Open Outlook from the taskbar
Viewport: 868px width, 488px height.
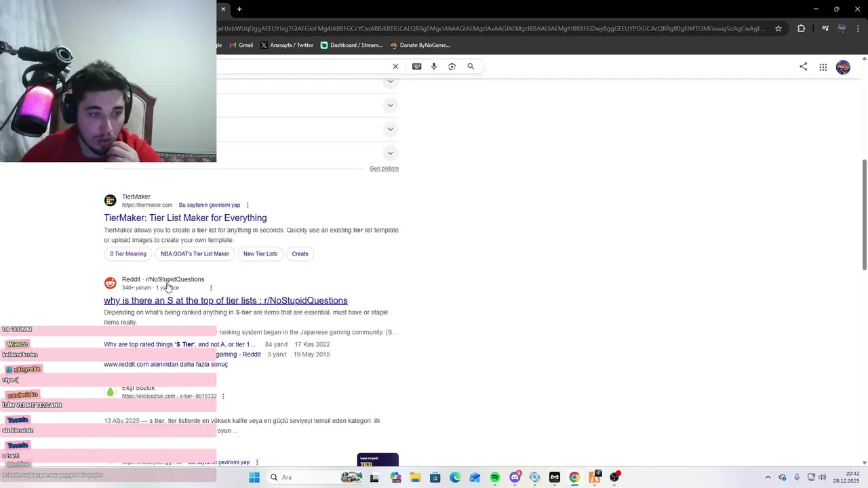tap(475, 477)
